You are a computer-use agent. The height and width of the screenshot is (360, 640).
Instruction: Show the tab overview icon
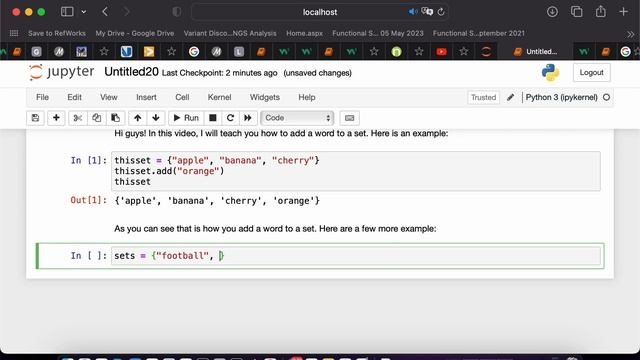576,12
